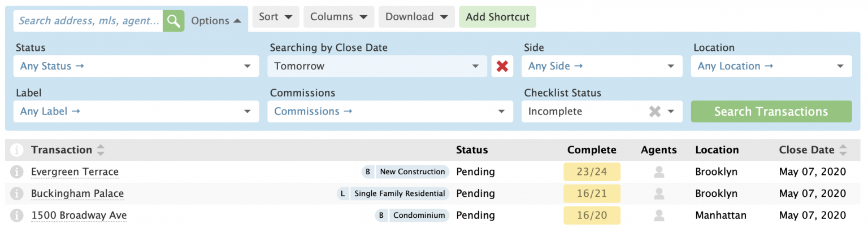Open the Columns menu
Image resolution: width=868 pixels, height=233 pixels.
[339, 17]
